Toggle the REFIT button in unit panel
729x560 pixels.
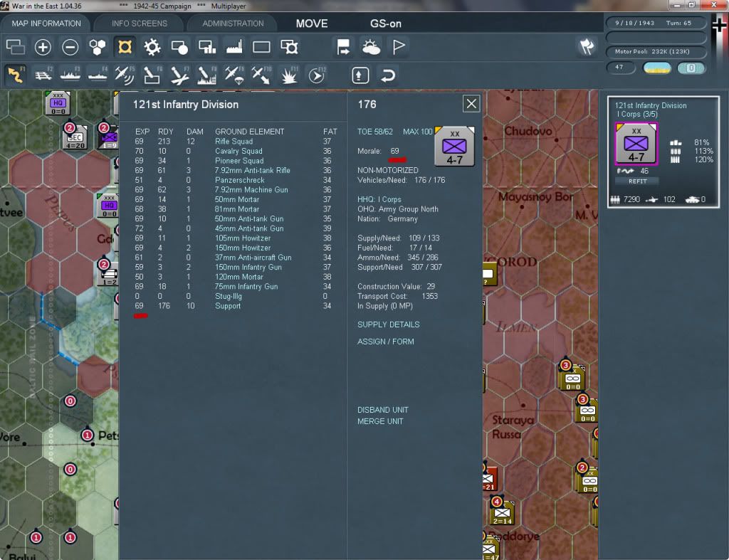coord(637,181)
